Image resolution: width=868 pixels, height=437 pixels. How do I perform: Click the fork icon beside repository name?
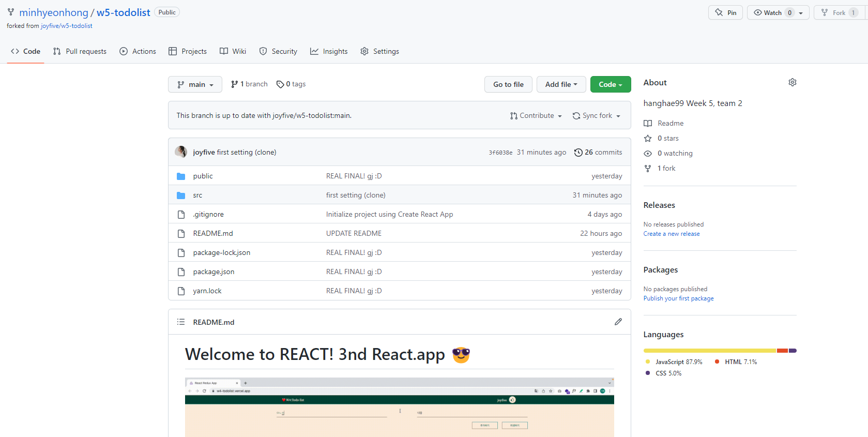click(11, 12)
